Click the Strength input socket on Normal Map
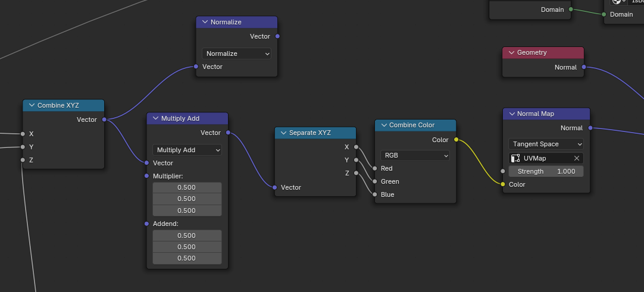Screen dimensions: 644x292 [503, 171]
